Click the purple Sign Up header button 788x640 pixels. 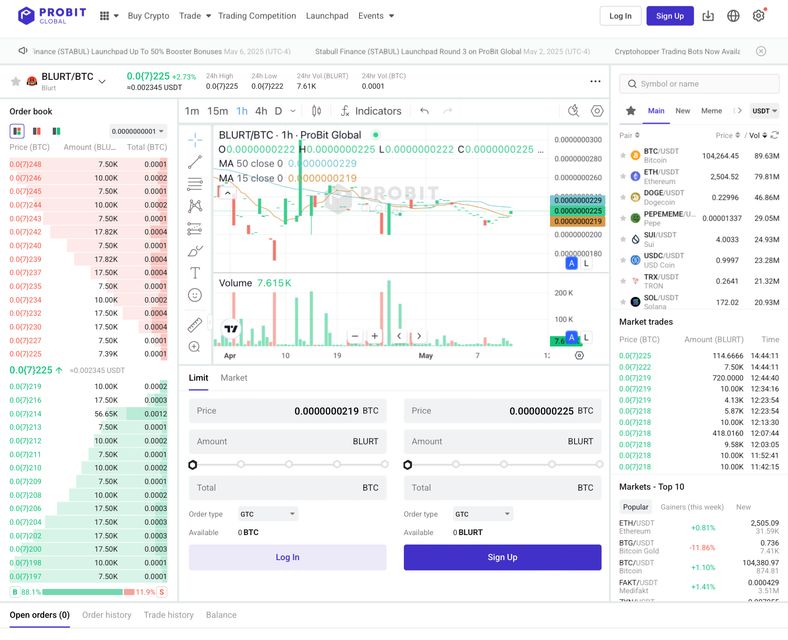(x=669, y=16)
